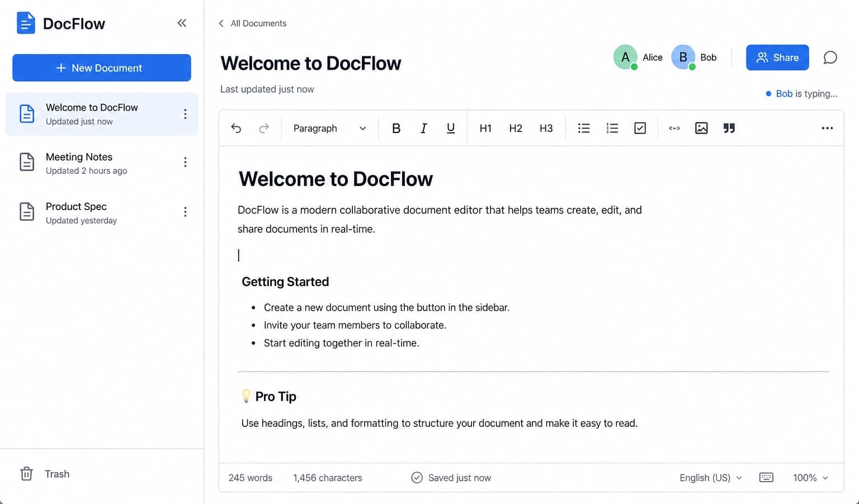This screenshot has width=859, height=504.
Task: Click the Getting Started heading
Action: pyautogui.click(x=285, y=282)
